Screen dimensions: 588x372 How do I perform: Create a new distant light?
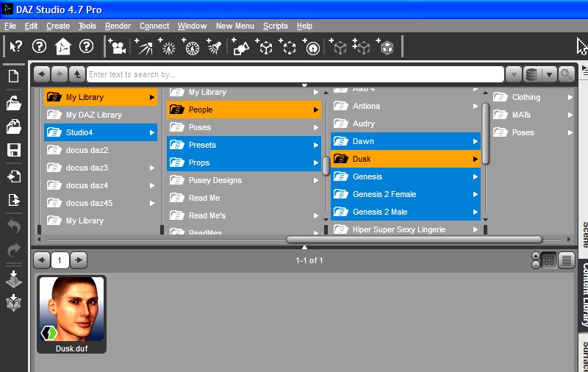click(144, 46)
